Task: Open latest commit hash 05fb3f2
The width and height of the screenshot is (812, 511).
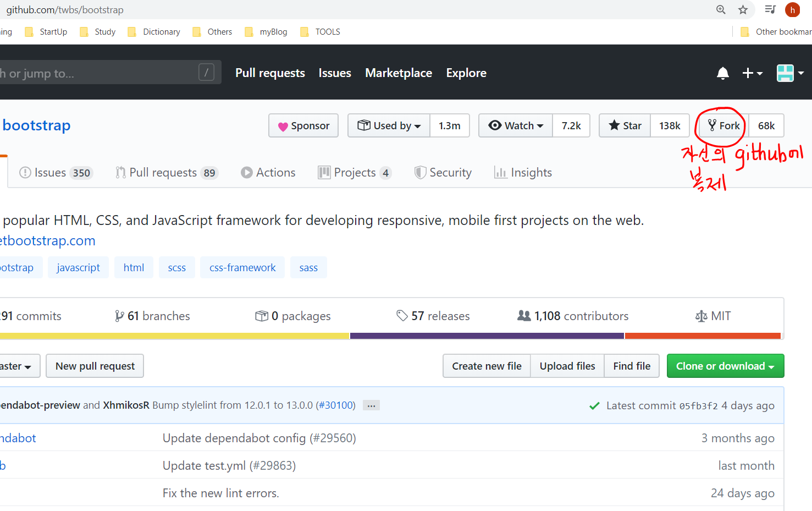Action: click(x=698, y=406)
